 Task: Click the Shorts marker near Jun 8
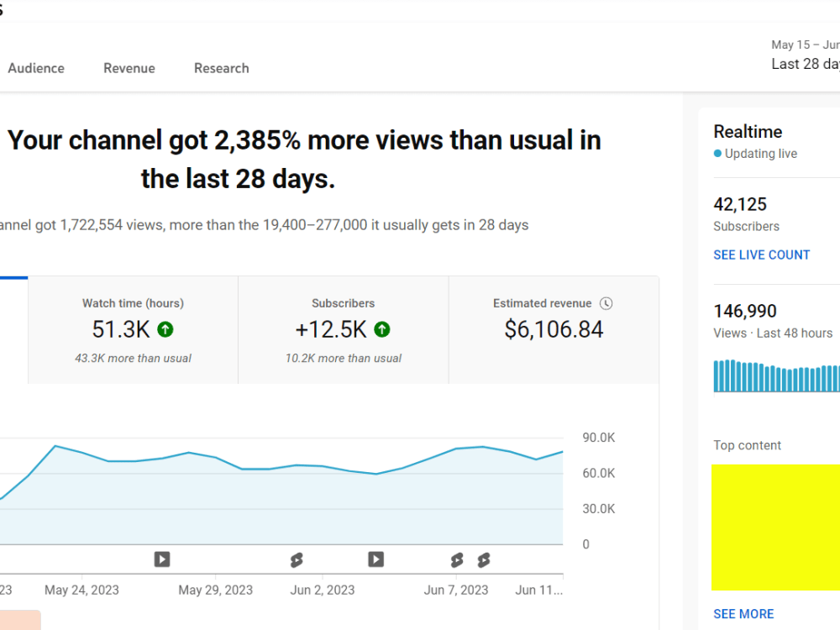(x=484, y=560)
